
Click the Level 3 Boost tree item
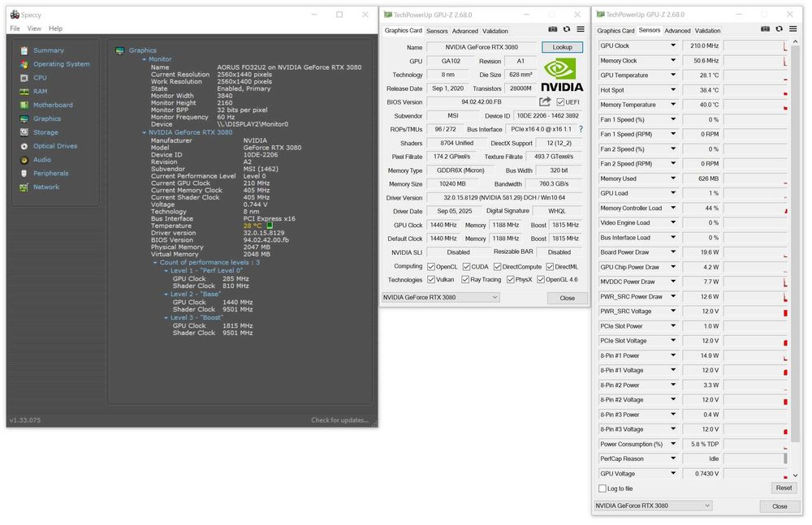tap(197, 317)
